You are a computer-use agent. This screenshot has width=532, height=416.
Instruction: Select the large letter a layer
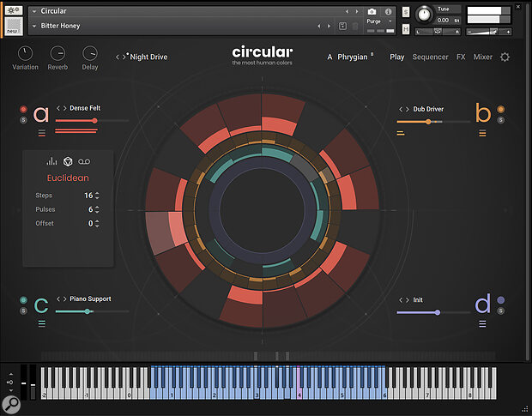pos(41,115)
